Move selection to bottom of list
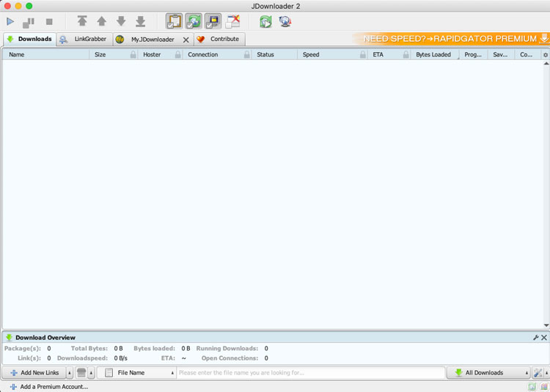 (x=140, y=21)
